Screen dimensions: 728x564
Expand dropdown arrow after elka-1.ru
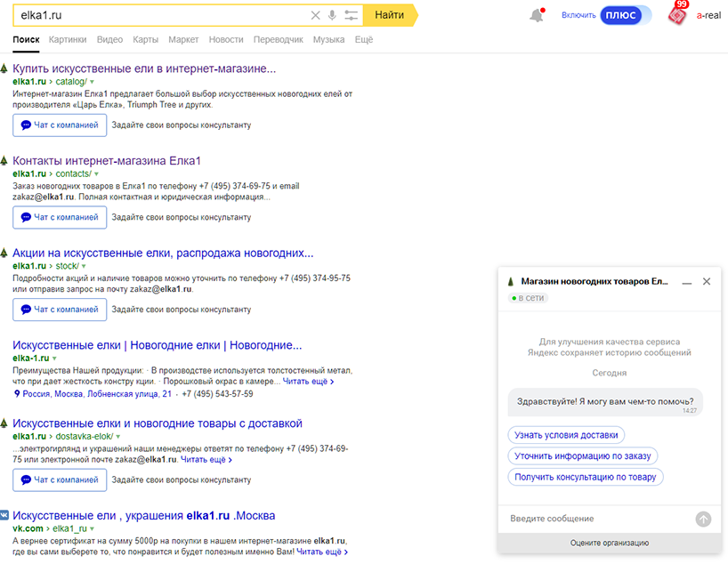pos(54,359)
